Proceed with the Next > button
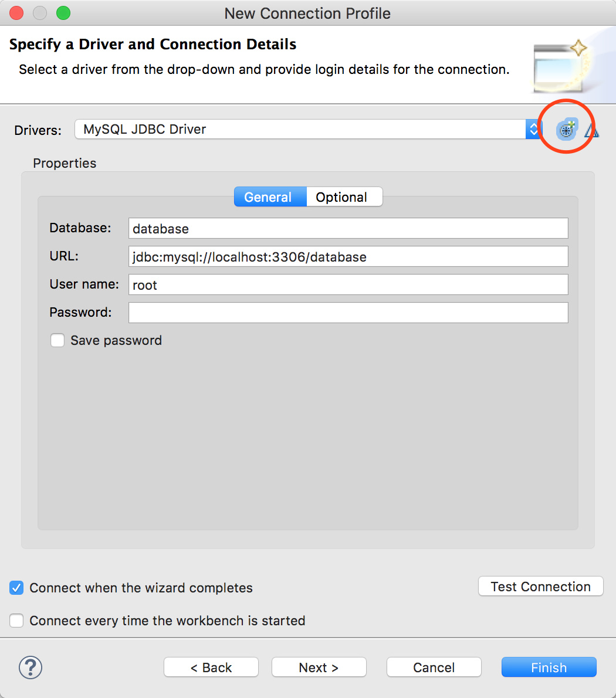The width and height of the screenshot is (616, 698). [x=319, y=667]
